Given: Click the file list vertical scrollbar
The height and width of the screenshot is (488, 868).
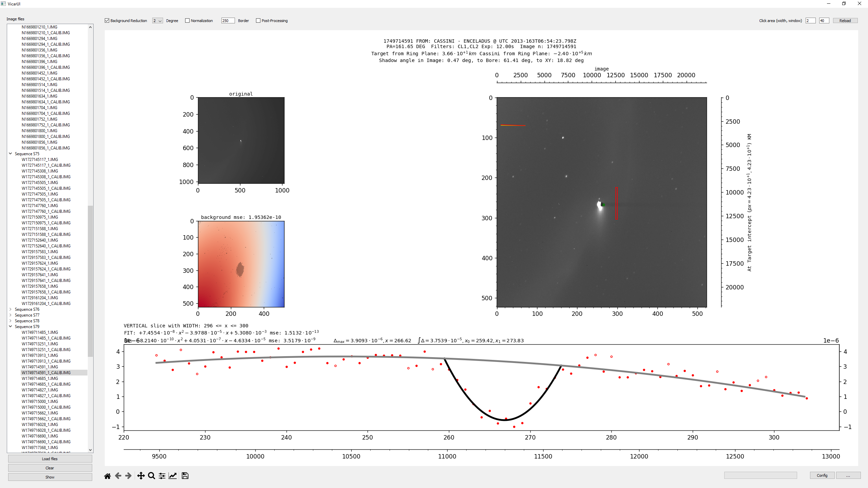Looking at the screenshot, I should pyautogui.click(x=90, y=281).
